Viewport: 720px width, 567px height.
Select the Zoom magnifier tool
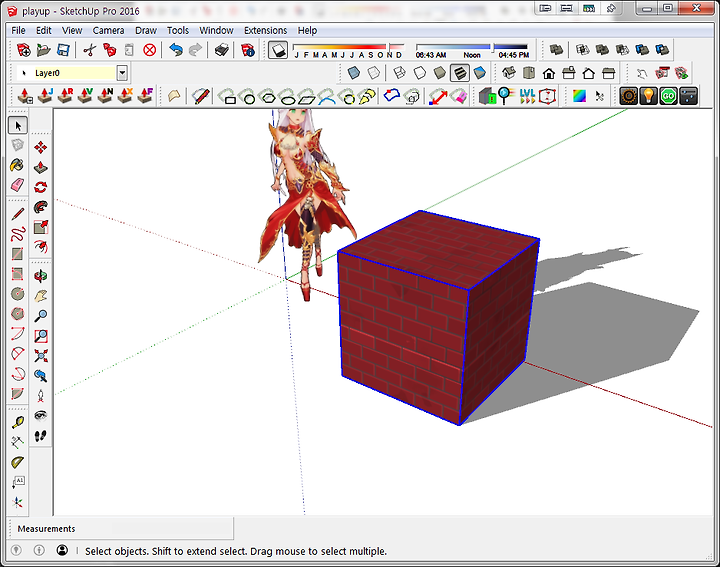click(41, 316)
